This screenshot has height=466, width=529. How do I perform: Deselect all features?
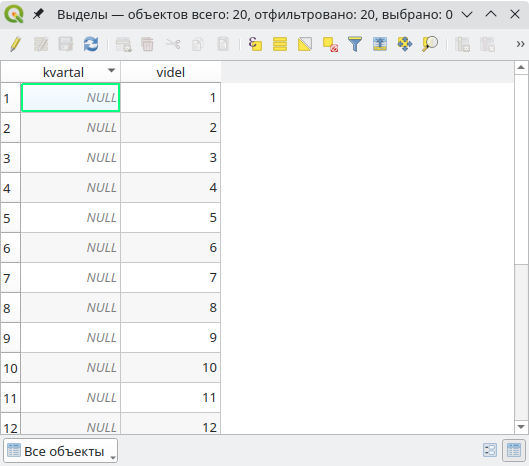coord(330,44)
